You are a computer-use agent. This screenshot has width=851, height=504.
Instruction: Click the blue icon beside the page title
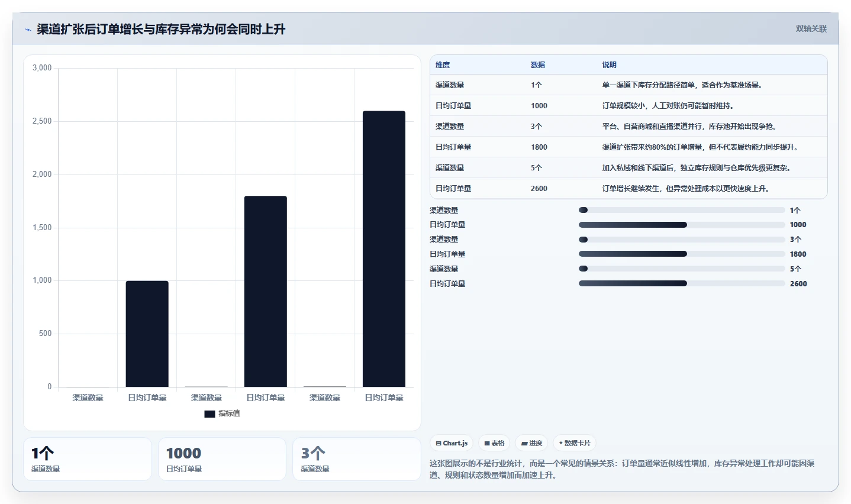coord(28,30)
